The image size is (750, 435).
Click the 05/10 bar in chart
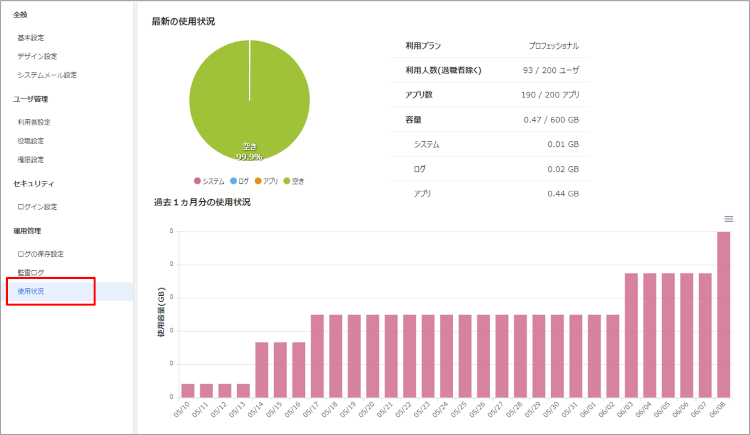click(188, 390)
